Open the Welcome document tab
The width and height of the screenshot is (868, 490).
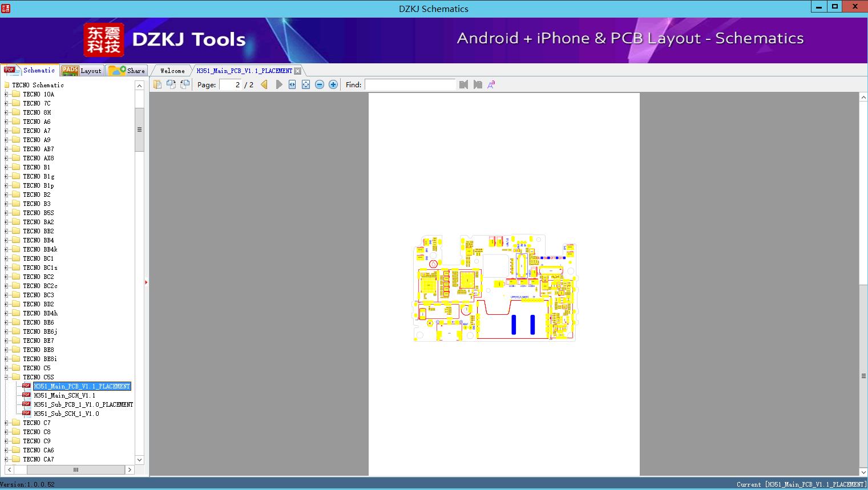(172, 71)
